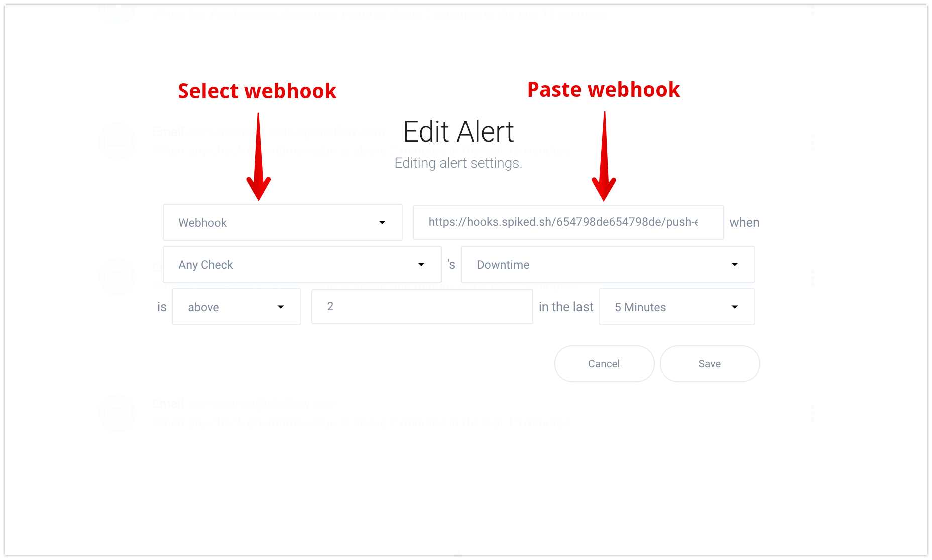Viewport: 932px width, 560px height.
Task: Click the caret arrow on 5 Minutes dropdown
Action: point(735,307)
